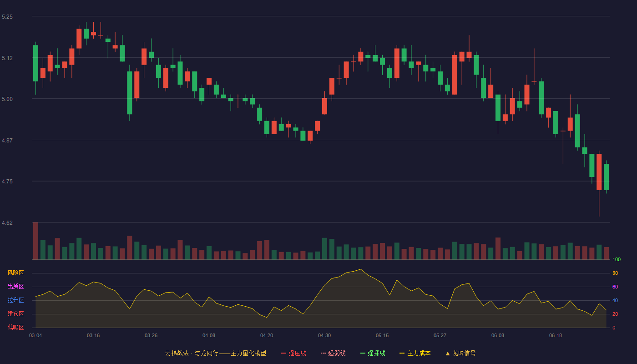Click the 04-08 date axis label
The image size is (637, 364).
(209, 335)
